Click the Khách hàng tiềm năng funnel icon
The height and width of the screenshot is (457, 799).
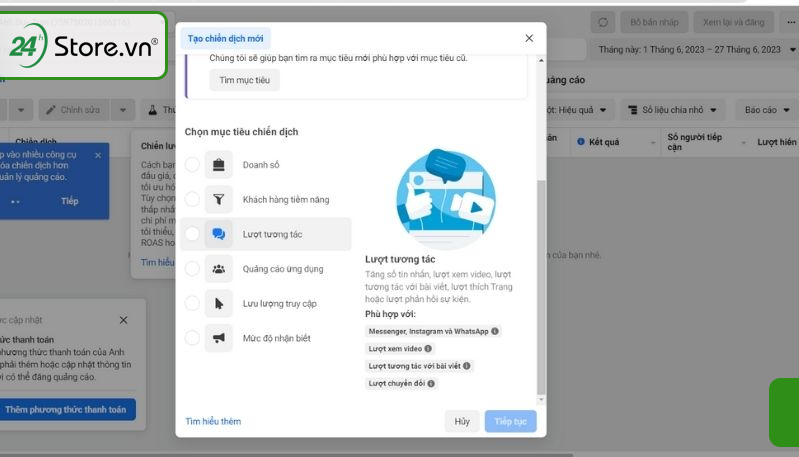[219, 199]
